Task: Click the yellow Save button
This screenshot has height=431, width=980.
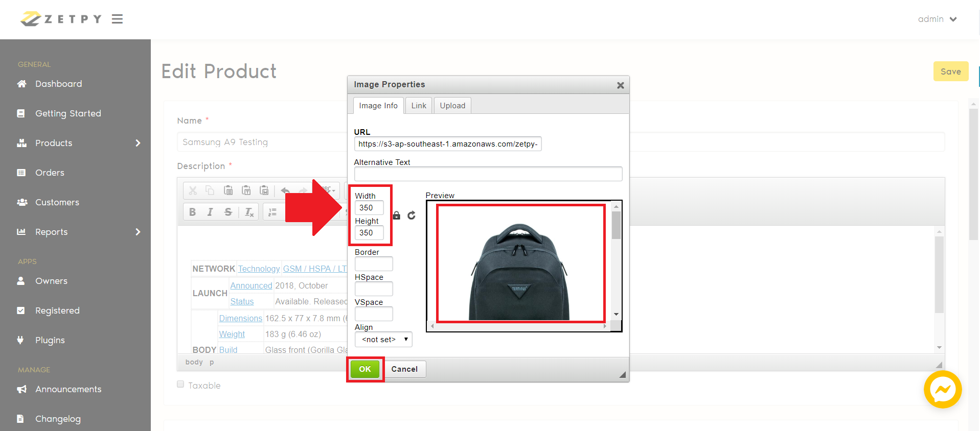Action: 951,71
